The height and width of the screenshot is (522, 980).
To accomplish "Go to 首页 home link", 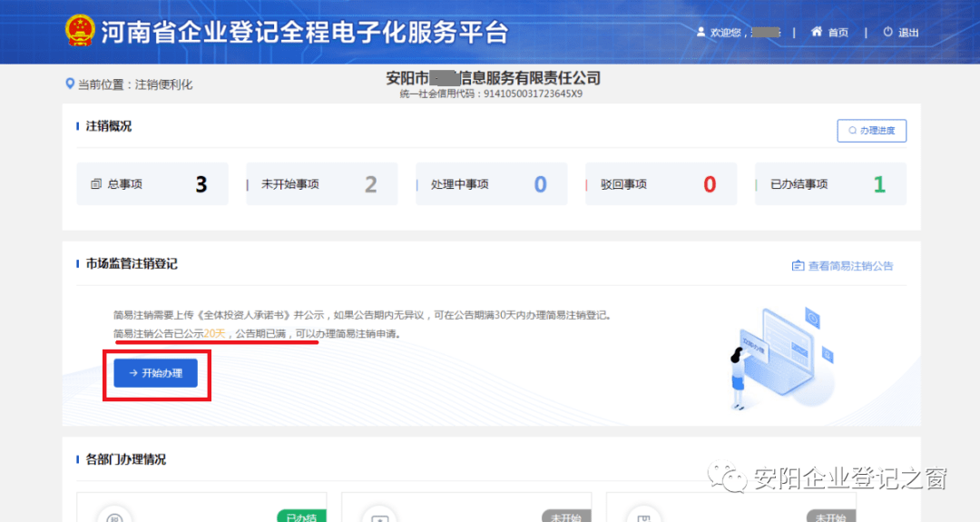I will pos(830,33).
